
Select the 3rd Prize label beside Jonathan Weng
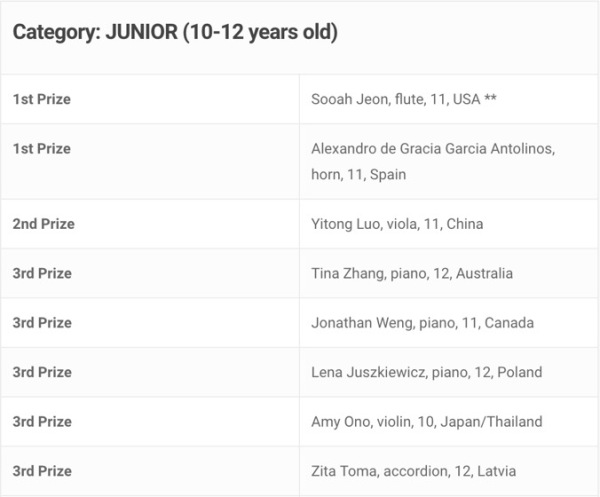click(x=42, y=323)
